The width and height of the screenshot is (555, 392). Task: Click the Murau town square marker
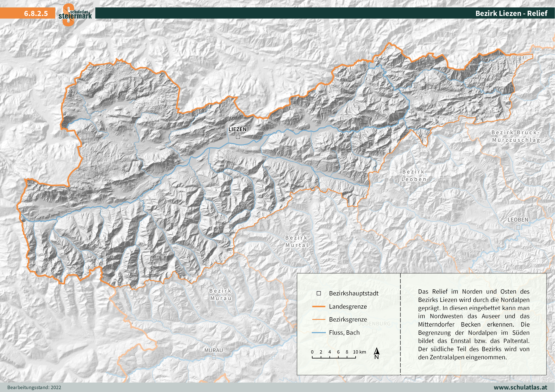pos(214,357)
